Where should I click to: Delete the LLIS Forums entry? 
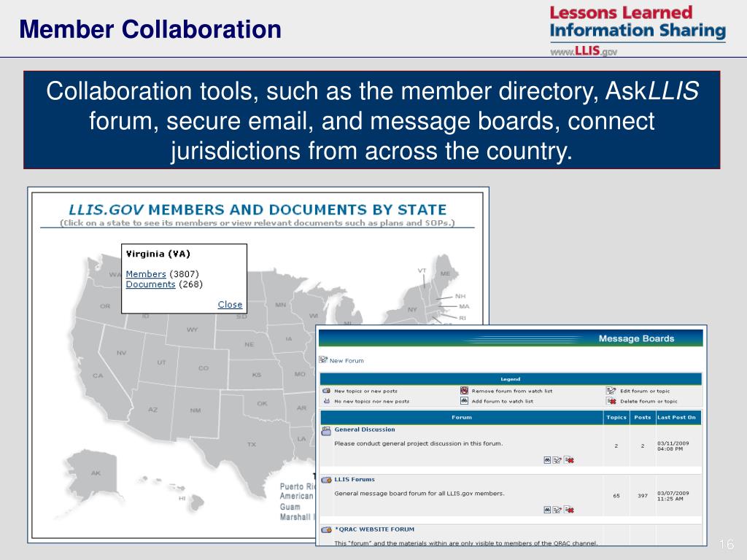pos(569,510)
